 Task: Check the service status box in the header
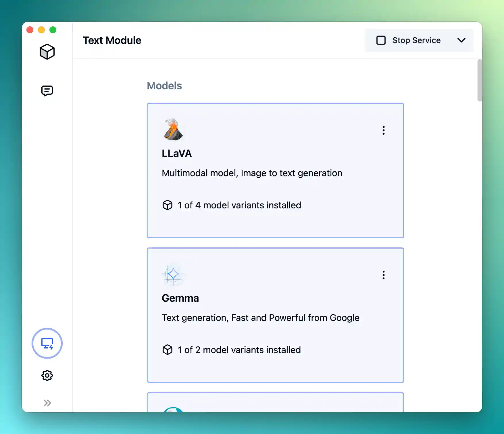coord(381,40)
